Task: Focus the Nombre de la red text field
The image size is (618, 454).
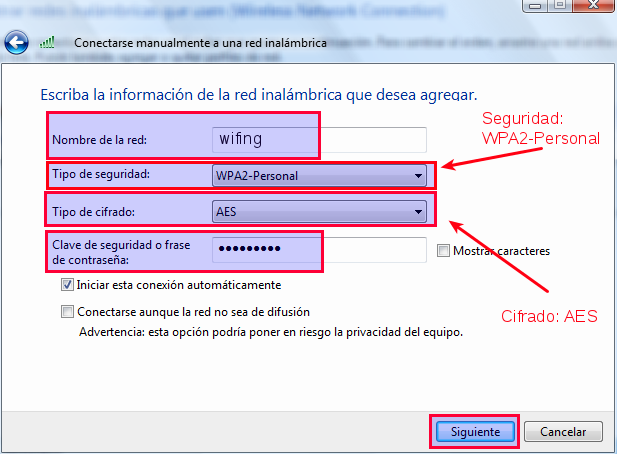Action: click(x=320, y=139)
